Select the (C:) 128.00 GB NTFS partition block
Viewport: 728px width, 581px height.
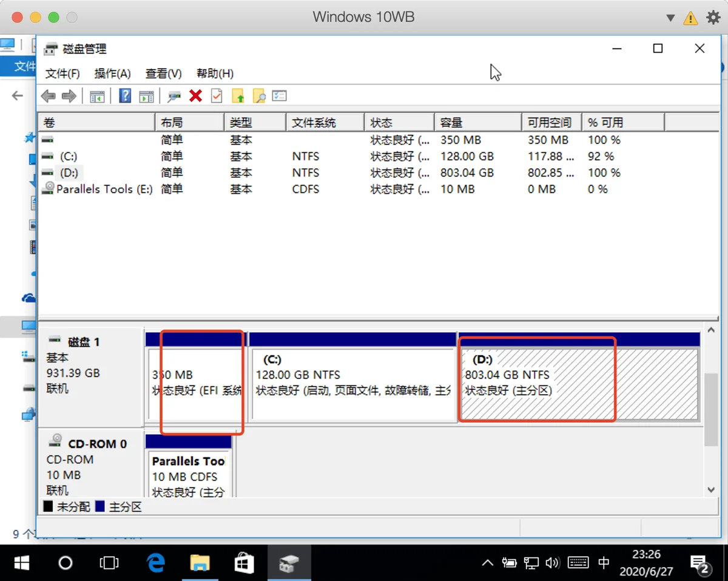click(352, 376)
